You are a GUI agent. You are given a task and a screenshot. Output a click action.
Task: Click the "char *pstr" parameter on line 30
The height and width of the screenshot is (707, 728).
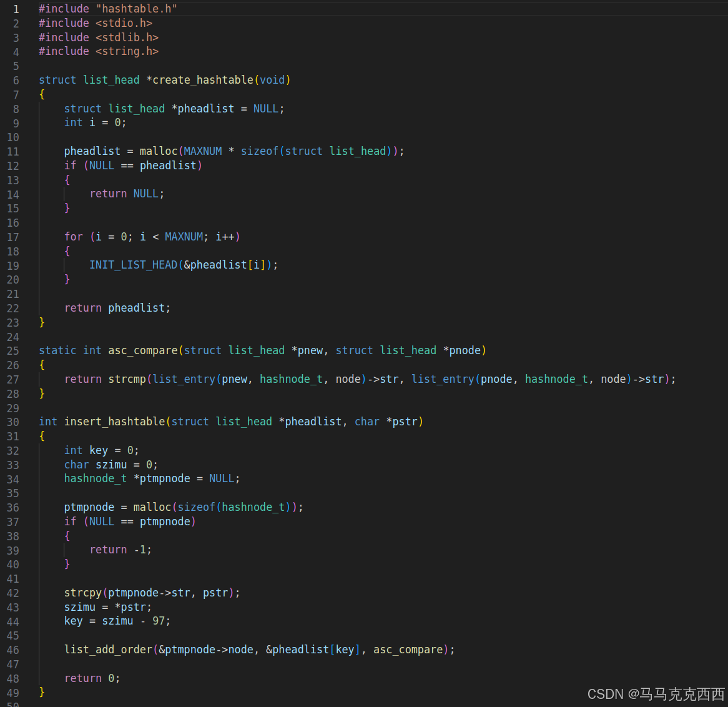(386, 422)
